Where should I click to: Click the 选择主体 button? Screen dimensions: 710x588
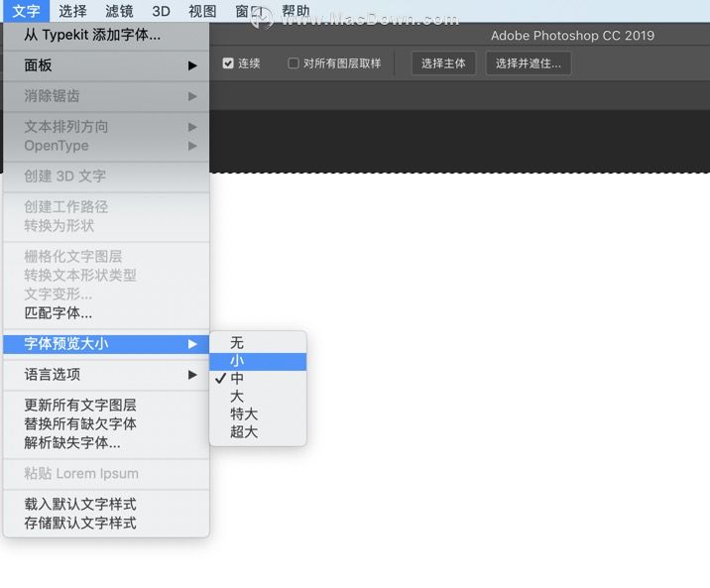444,63
